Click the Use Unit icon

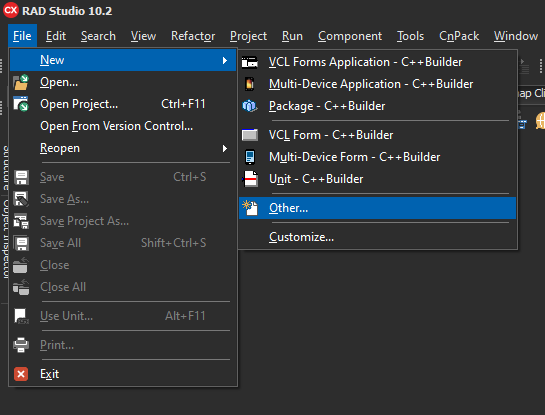pyautogui.click(x=21, y=316)
